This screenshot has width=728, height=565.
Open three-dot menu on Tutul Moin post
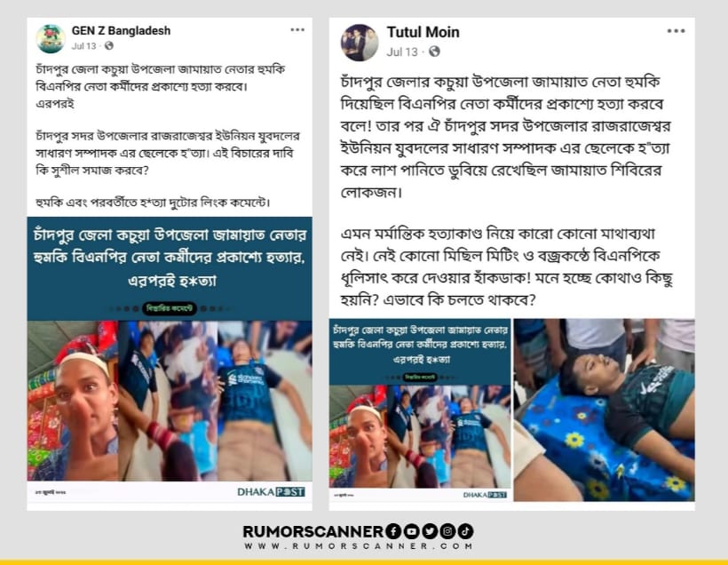tap(676, 31)
